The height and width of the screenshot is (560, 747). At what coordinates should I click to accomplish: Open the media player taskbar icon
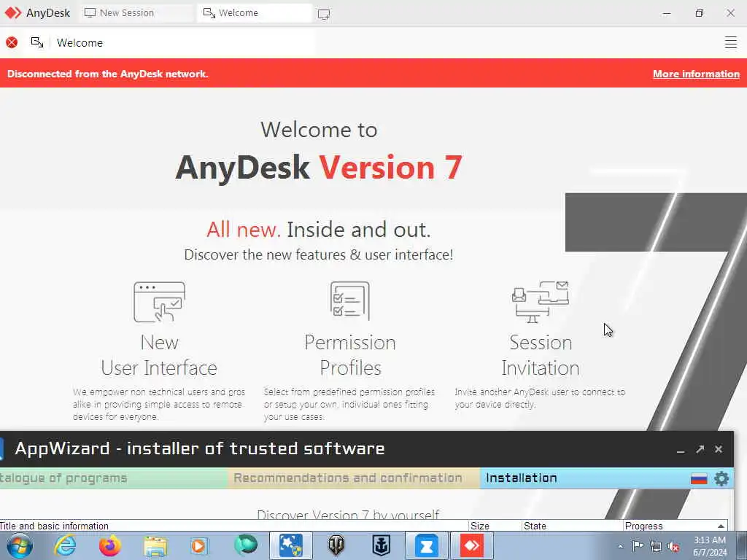200,545
